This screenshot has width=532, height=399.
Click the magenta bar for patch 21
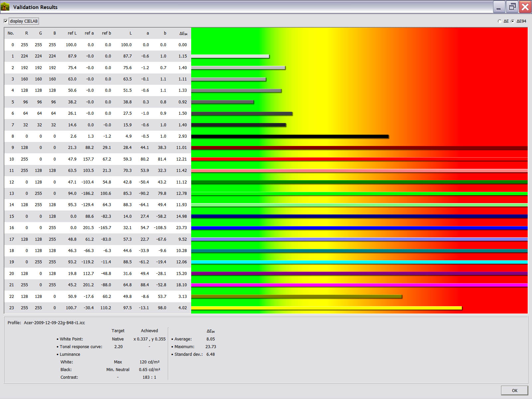coord(359,285)
